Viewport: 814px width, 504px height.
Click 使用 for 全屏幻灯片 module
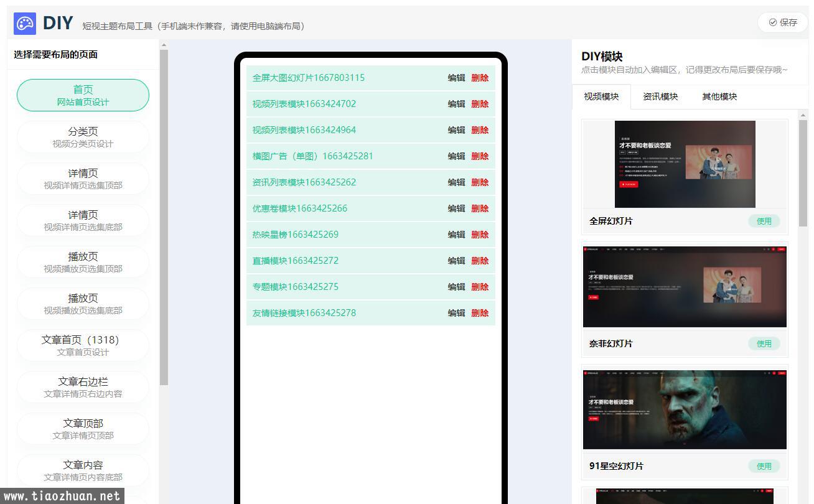point(764,221)
